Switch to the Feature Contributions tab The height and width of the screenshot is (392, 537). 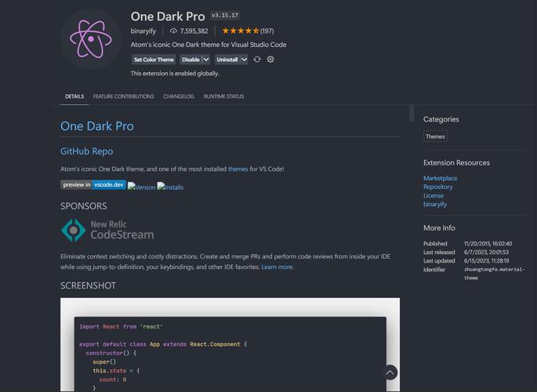pyautogui.click(x=123, y=96)
